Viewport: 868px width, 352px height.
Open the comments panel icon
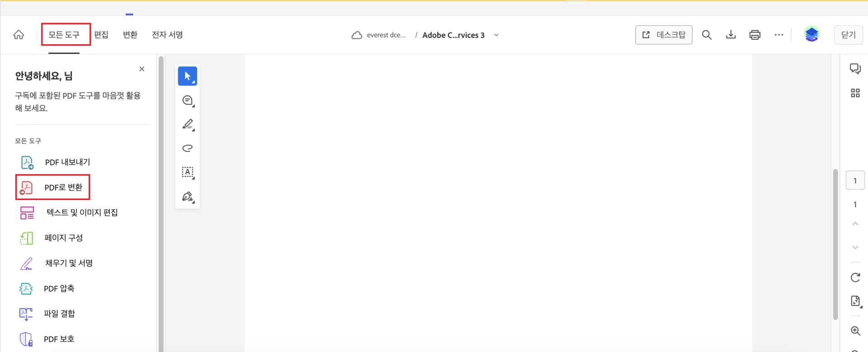[855, 69]
